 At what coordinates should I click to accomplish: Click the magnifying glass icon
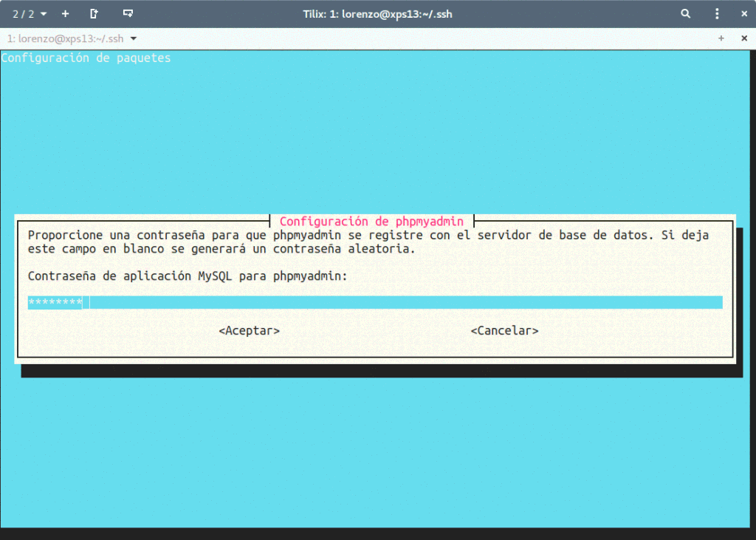(x=685, y=13)
